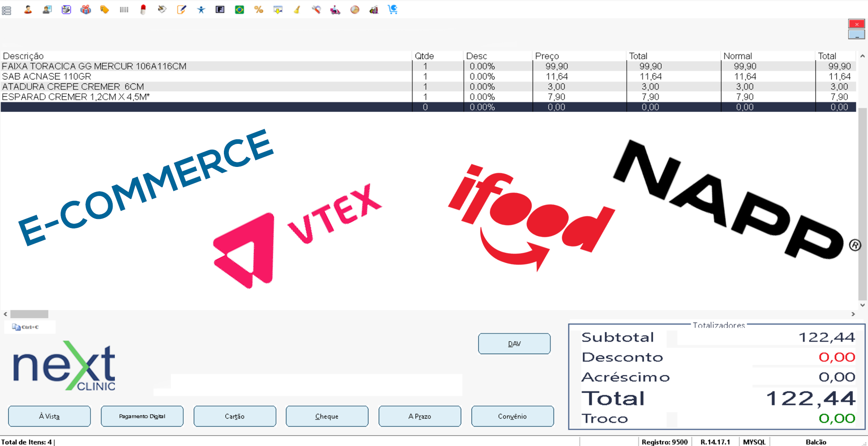Select A Prazo payment button
This screenshot has width=868, height=446.
point(420,416)
